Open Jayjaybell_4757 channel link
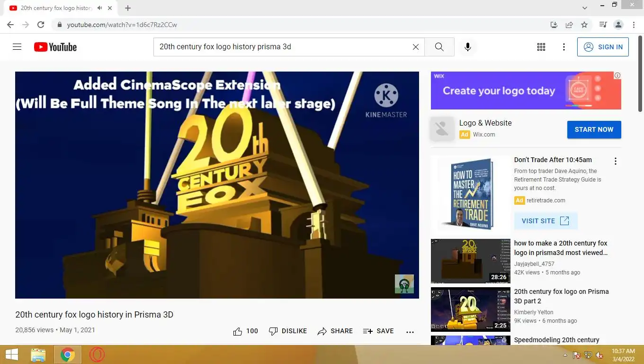The image size is (644, 364). point(534,264)
